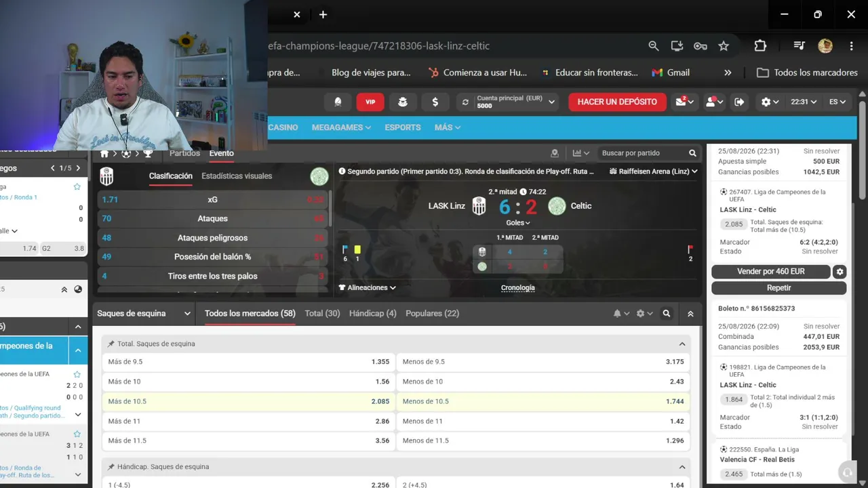Select the Hándicap (4) markets tab

[372, 313]
